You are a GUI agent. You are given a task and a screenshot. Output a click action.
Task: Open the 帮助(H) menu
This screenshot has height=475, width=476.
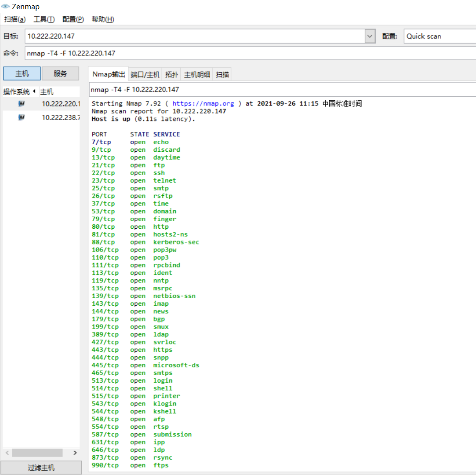tap(102, 19)
